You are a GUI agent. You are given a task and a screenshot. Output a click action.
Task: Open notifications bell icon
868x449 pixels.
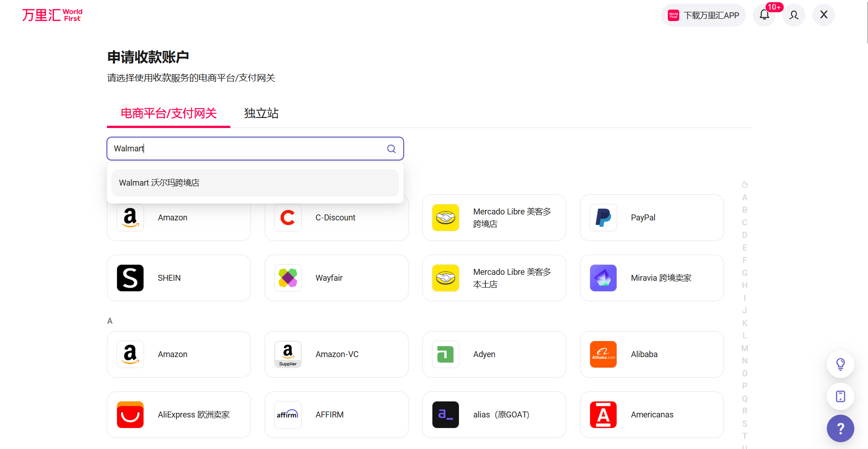pyautogui.click(x=764, y=15)
